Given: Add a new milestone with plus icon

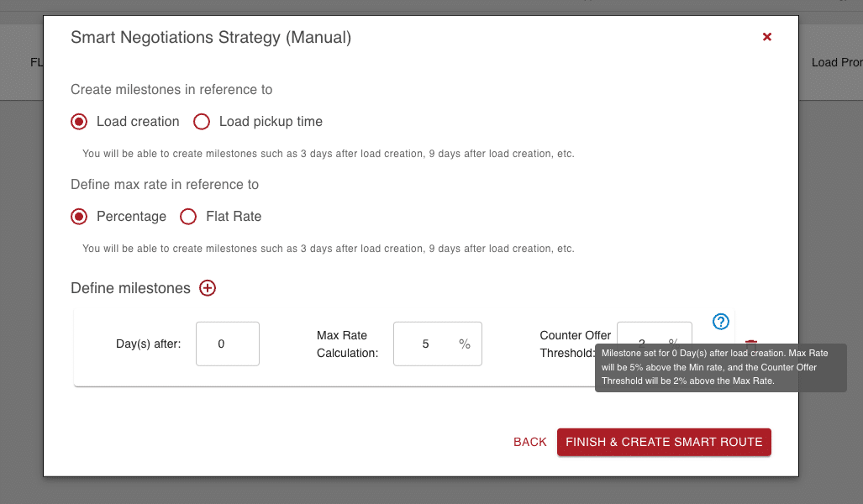Looking at the screenshot, I should 208,288.
